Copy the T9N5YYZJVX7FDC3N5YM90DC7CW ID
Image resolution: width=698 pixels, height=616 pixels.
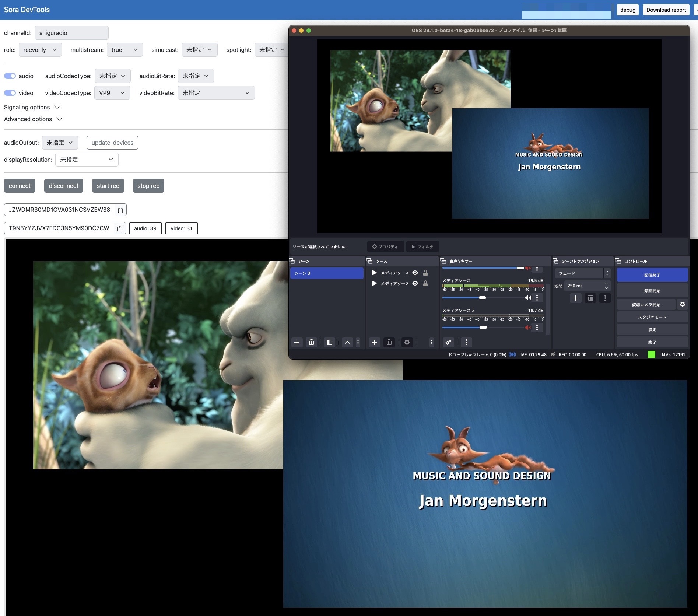click(120, 228)
